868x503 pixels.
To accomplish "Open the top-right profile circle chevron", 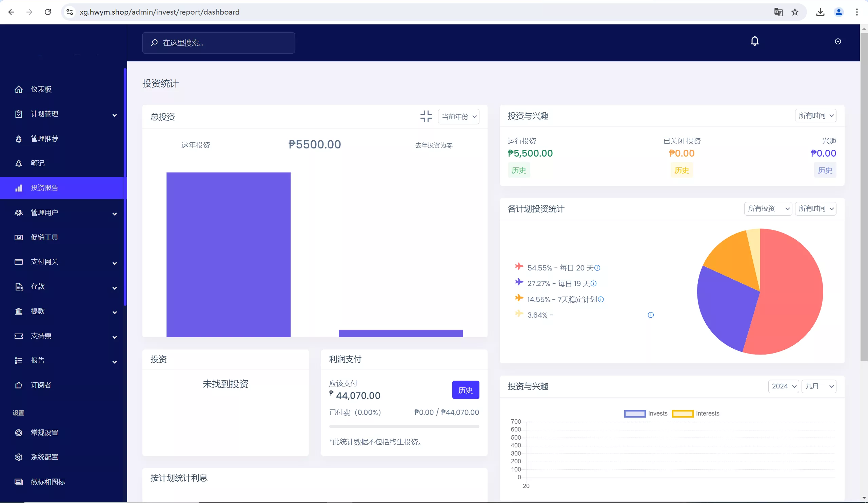I will coord(838,42).
